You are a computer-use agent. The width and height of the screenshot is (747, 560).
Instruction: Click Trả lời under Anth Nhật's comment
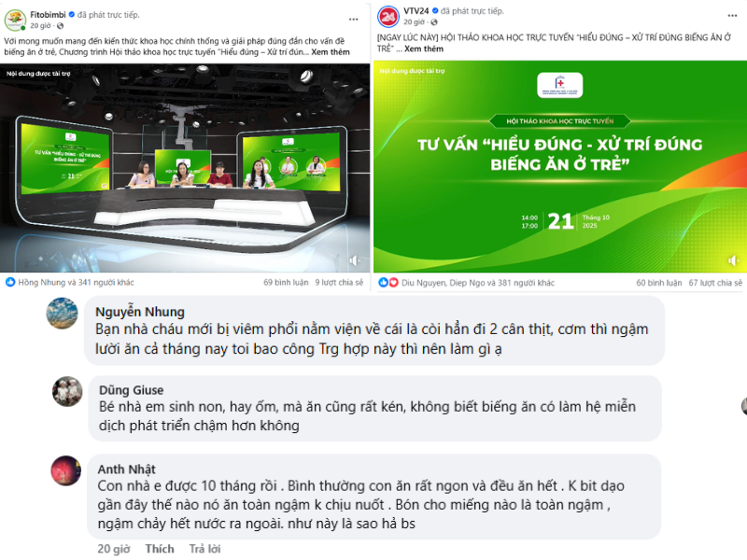pyautogui.click(x=204, y=549)
